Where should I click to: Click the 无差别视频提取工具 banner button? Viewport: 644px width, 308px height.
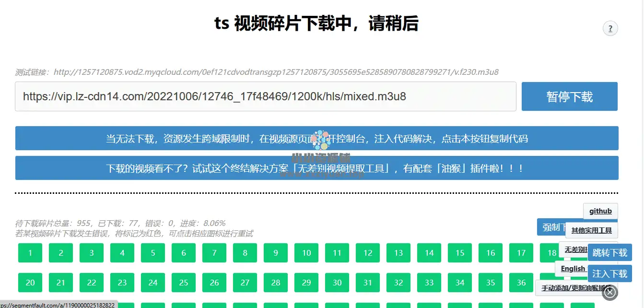click(x=316, y=168)
